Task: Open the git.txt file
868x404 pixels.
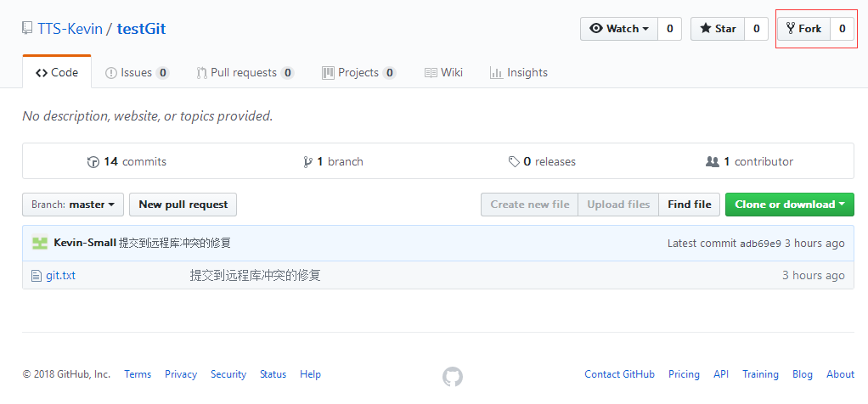Action: pyautogui.click(x=61, y=275)
